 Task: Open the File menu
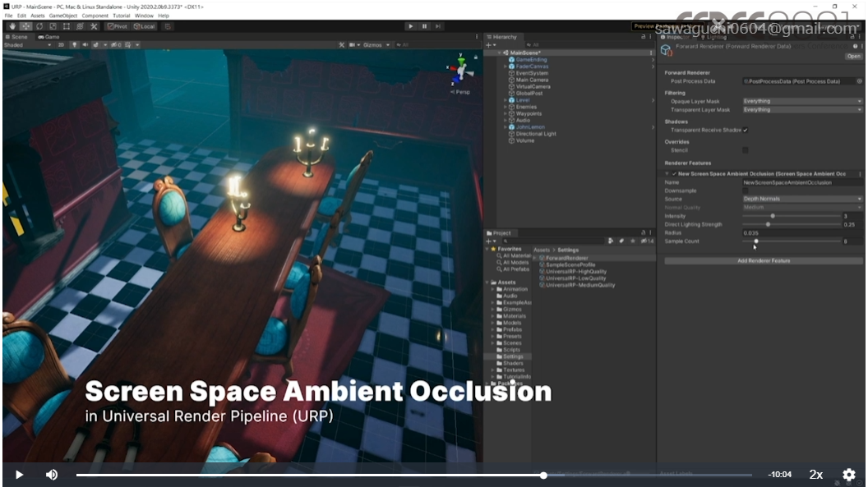pos(8,16)
